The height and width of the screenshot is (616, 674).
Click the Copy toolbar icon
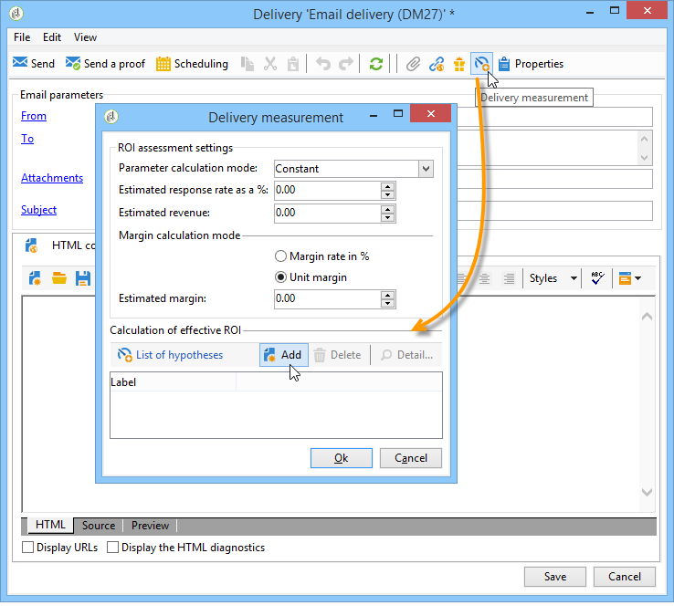[247, 64]
